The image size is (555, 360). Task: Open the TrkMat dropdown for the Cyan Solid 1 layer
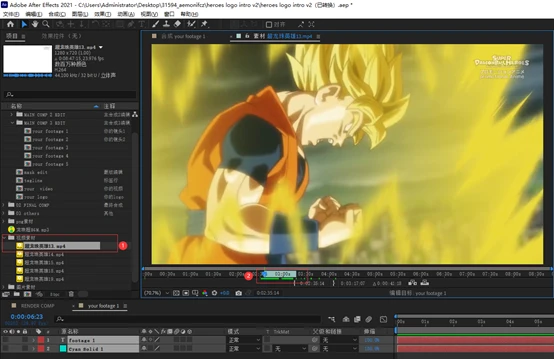click(290, 349)
